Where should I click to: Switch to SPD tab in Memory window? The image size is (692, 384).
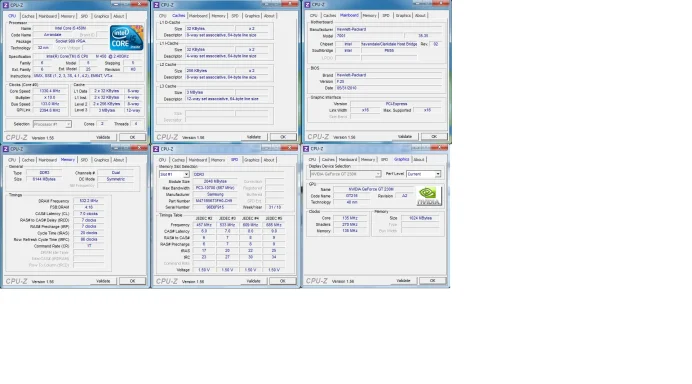[84, 160]
